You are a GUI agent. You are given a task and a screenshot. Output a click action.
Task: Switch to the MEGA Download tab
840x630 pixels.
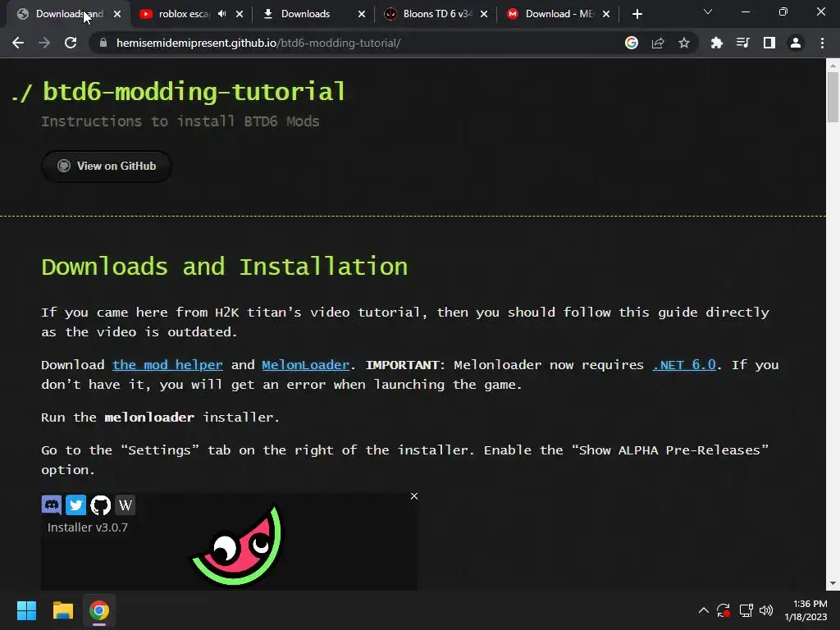coord(559,14)
